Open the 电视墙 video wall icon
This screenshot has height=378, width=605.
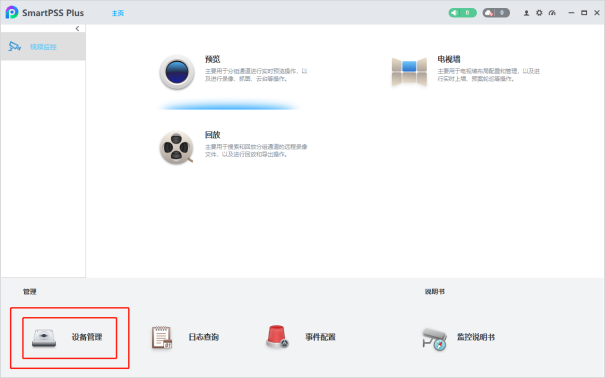click(x=409, y=72)
